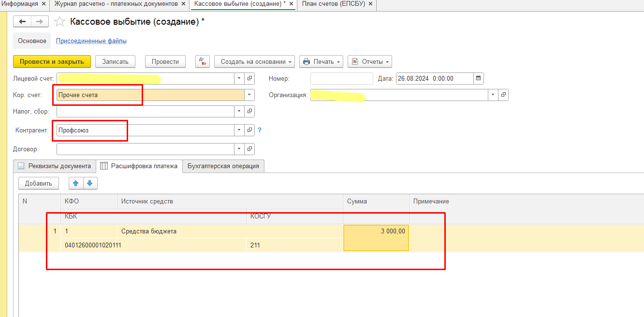This screenshot has width=644, height=317.
Task: Expand the Договор dropdown
Action: tap(240, 149)
